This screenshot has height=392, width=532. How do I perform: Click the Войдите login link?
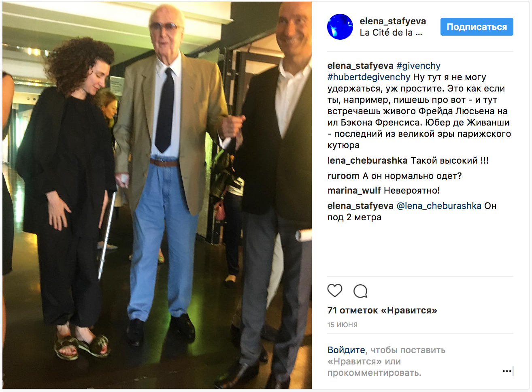point(346,350)
